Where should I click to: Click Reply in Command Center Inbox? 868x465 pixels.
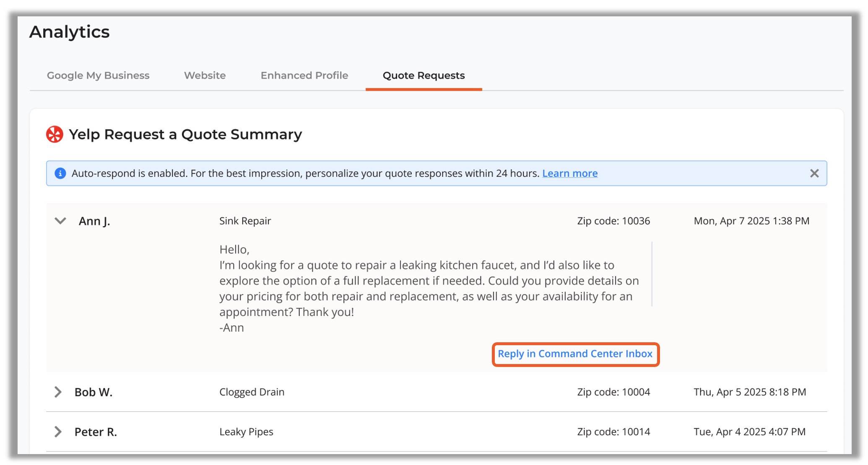575,354
